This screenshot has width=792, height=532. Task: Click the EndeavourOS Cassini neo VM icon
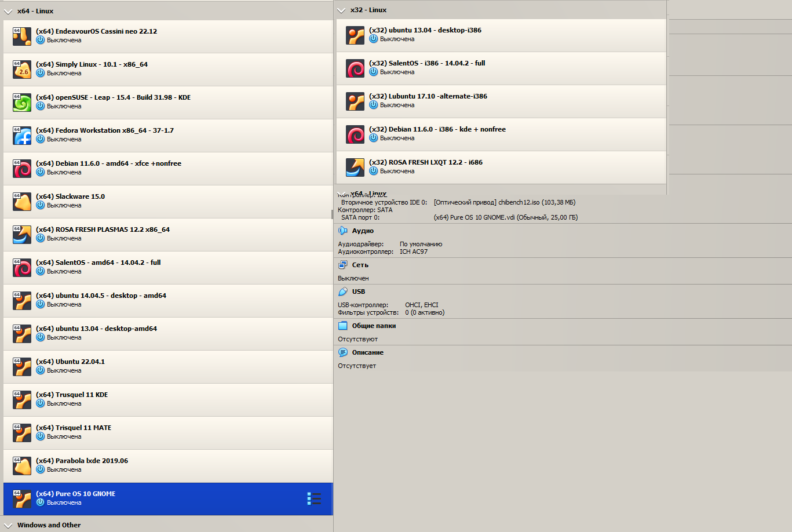[22, 37]
